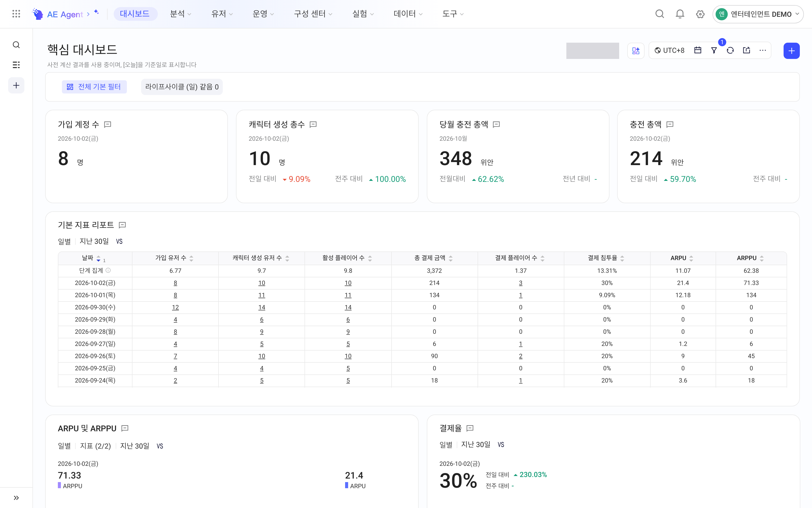The width and height of the screenshot is (812, 508).
Task: Select the 대시보드 tab
Action: tap(135, 14)
